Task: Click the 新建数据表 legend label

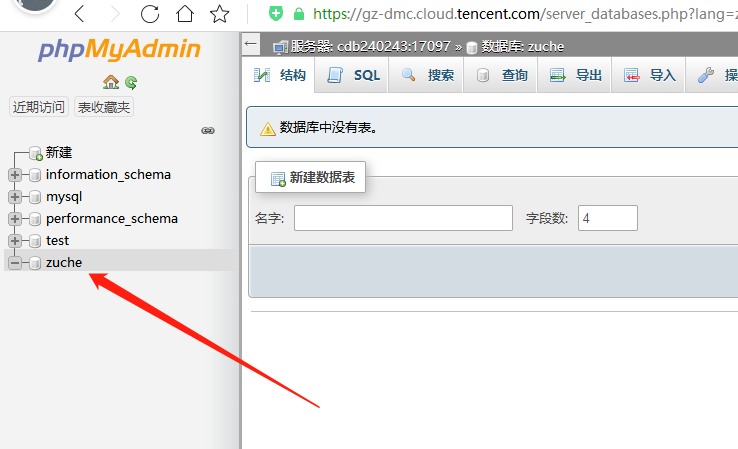Action: pyautogui.click(x=311, y=177)
